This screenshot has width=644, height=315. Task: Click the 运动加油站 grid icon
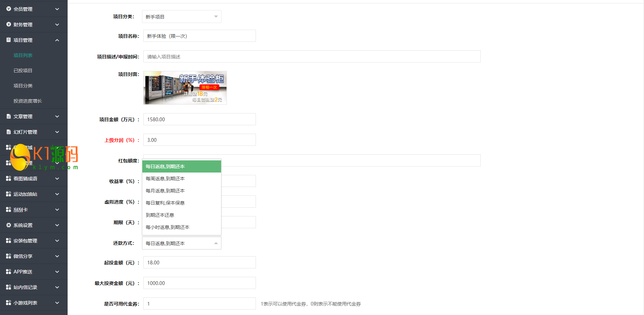pyautogui.click(x=9, y=194)
